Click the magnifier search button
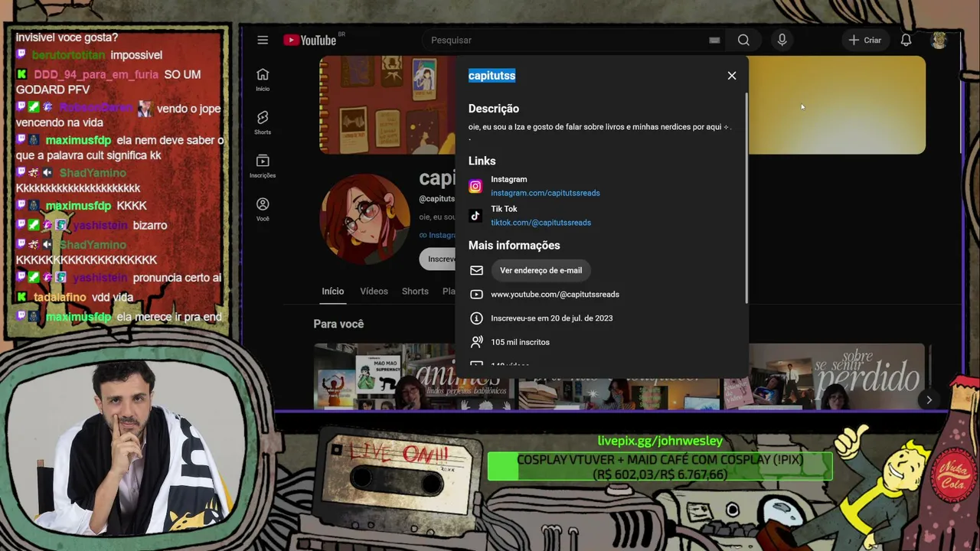 (743, 40)
